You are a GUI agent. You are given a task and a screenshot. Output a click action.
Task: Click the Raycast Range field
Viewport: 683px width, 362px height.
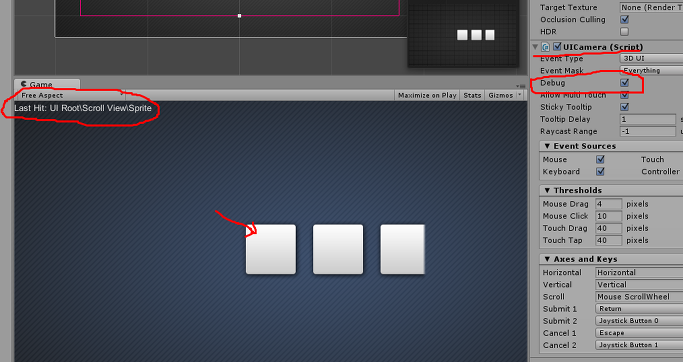click(648, 132)
